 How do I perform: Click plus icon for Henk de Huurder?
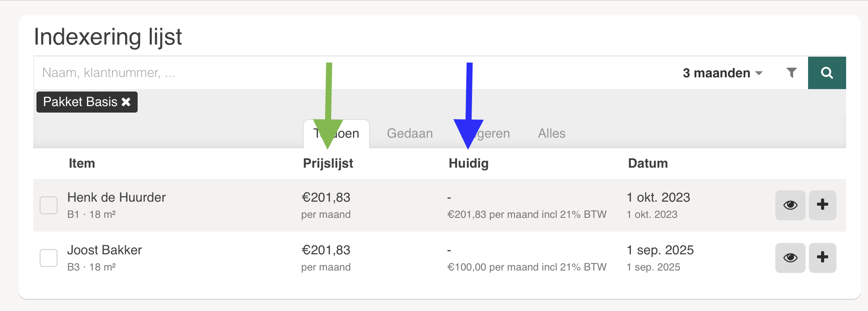[x=822, y=205]
